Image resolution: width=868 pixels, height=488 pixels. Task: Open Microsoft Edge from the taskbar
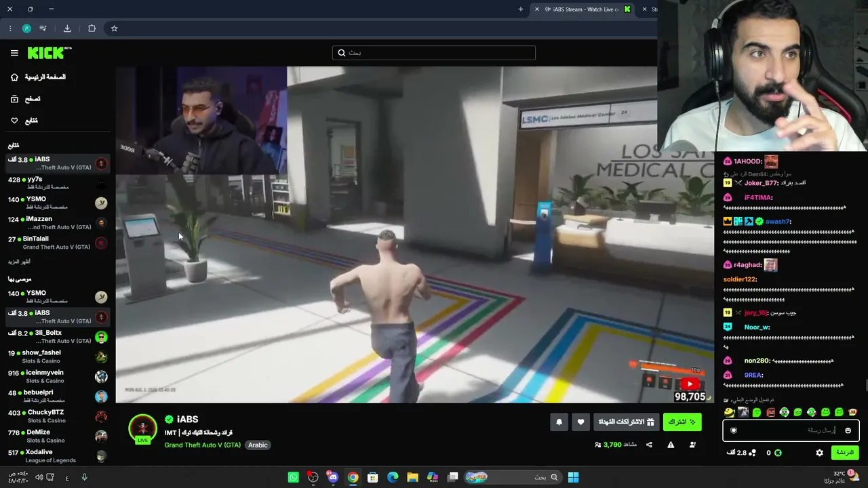(393, 477)
